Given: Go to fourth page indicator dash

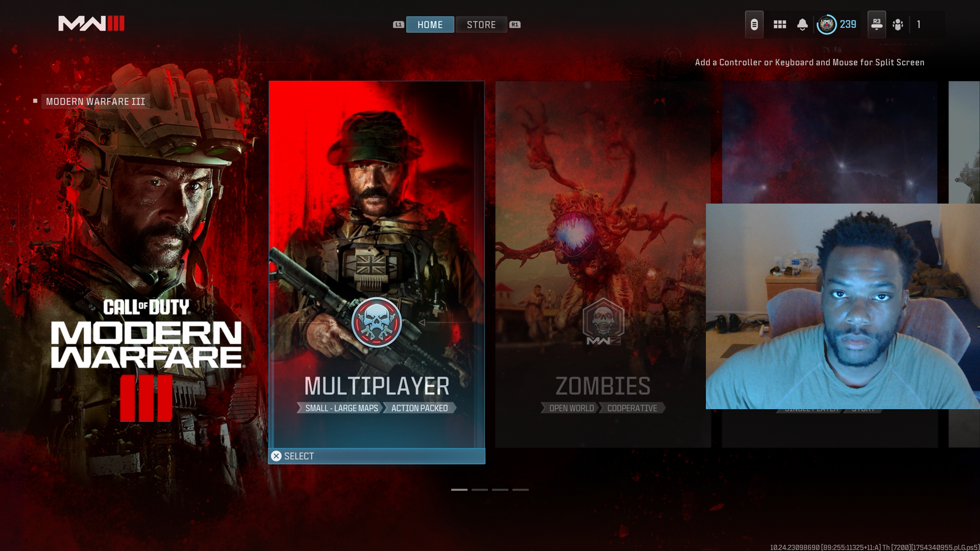Looking at the screenshot, I should point(520,490).
